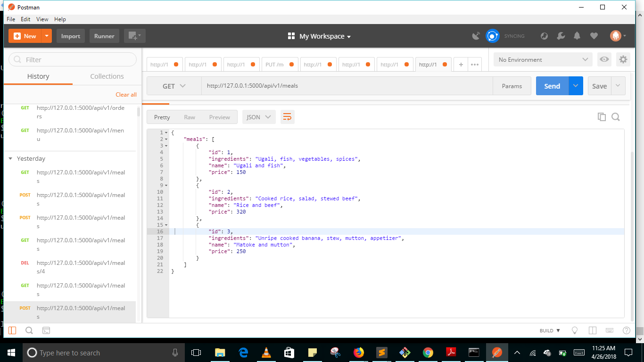The width and height of the screenshot is (644, 362).
Task: Open the browse API network globe icon
Action: 545,36
